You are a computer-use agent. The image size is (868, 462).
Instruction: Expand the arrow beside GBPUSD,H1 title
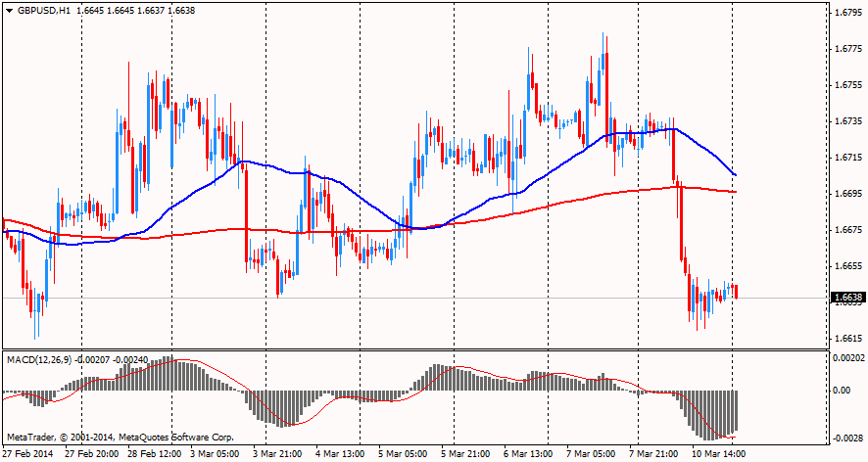[9, 9]
